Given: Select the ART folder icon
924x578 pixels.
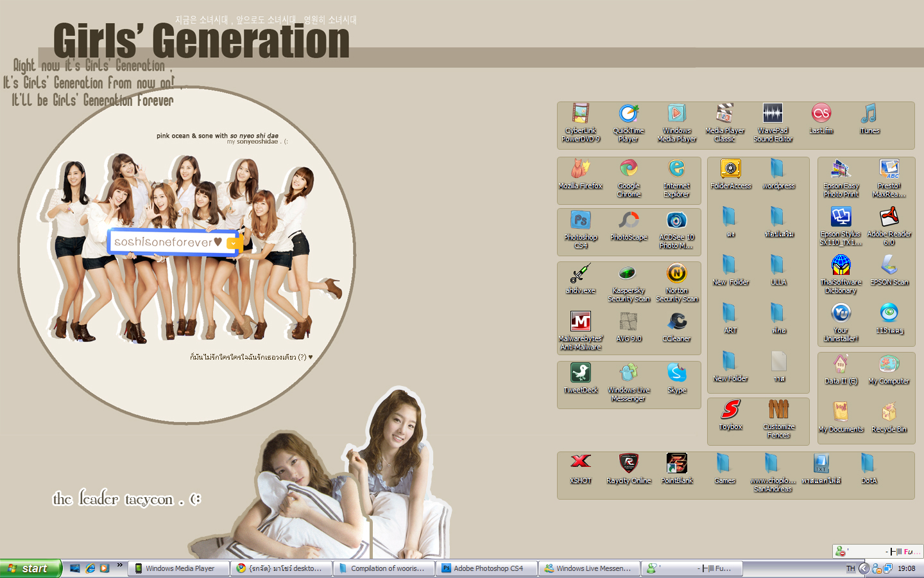Looking at the screenshot, I should [x=731, y=319].
